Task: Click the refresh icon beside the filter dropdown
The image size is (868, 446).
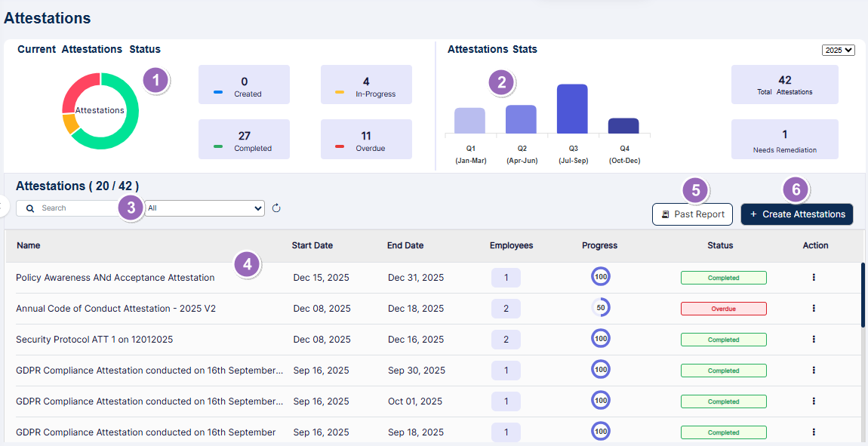Action: pos(276,208)
